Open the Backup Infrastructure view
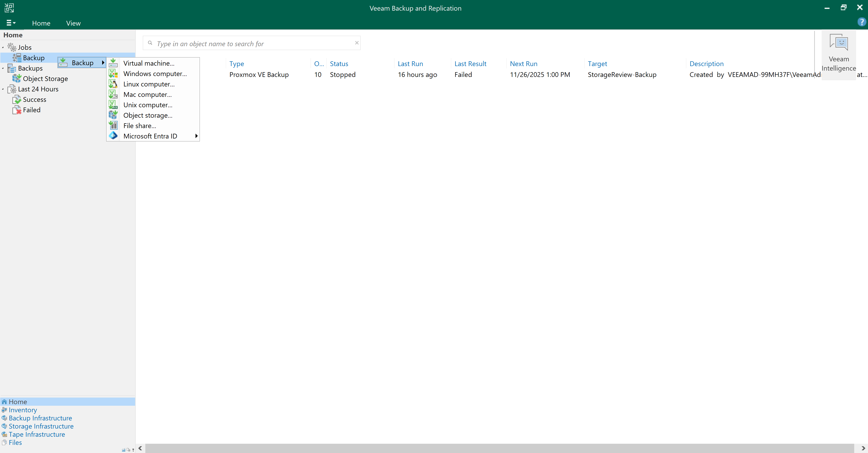 (40, 418)
